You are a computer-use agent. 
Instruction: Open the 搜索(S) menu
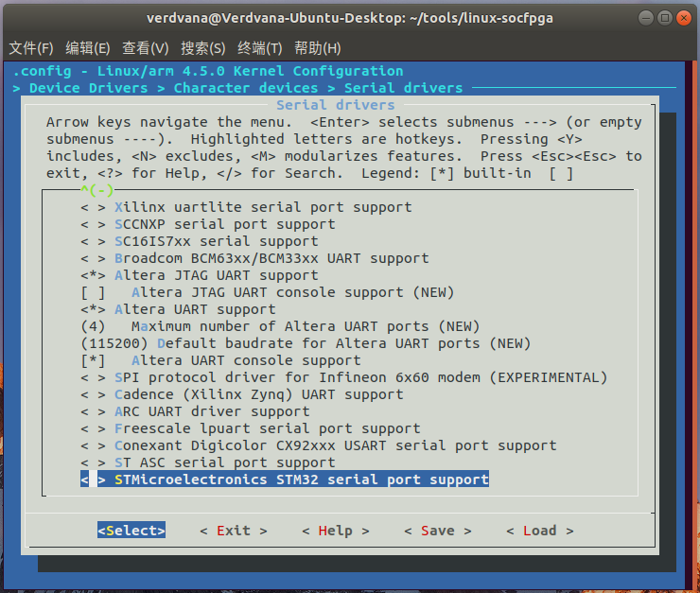203,47
